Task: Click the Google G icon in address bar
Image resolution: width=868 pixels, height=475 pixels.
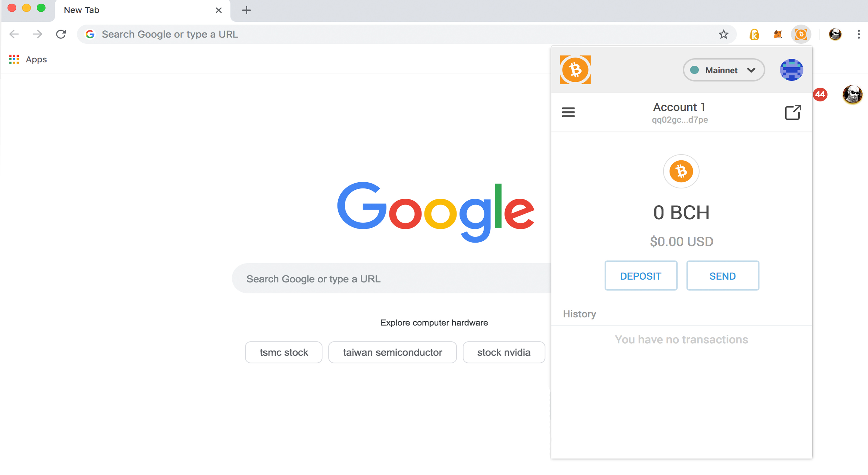Action: [90, 34]
